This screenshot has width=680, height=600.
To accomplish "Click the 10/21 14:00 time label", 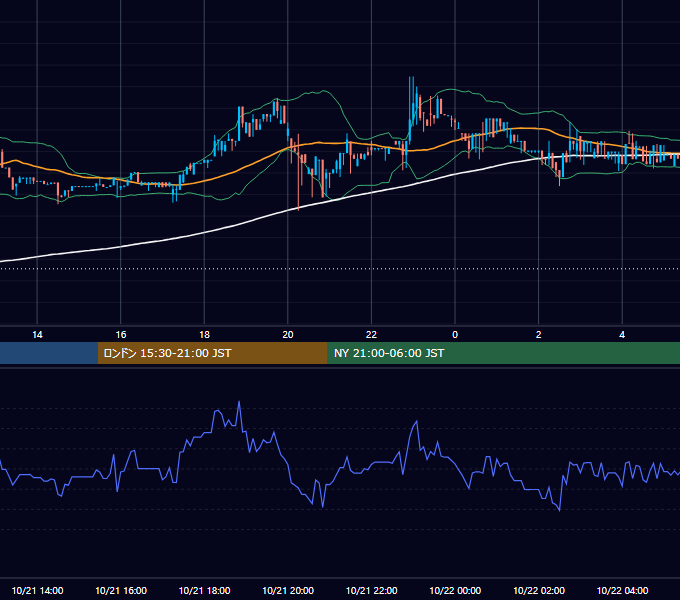I will [37, 590].
